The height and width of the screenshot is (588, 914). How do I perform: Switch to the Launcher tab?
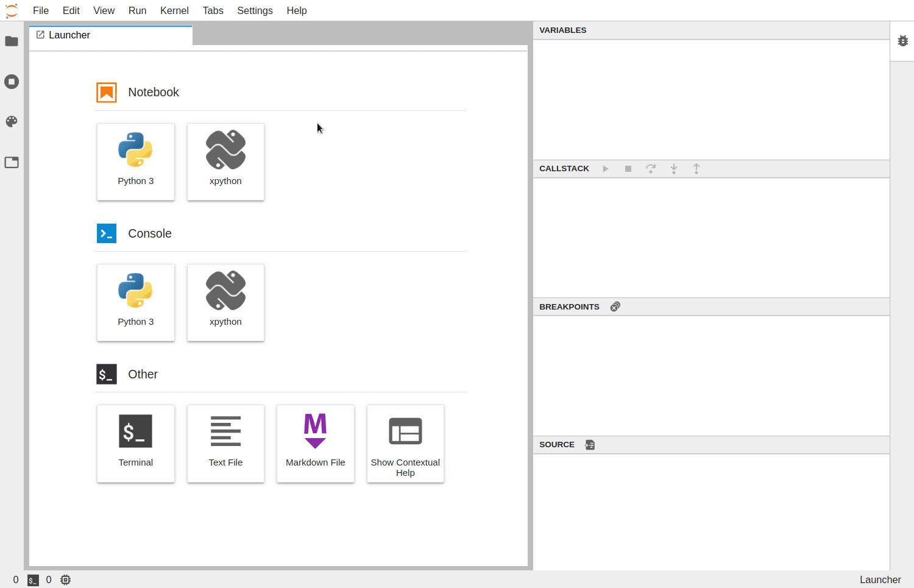click(69, 35)
